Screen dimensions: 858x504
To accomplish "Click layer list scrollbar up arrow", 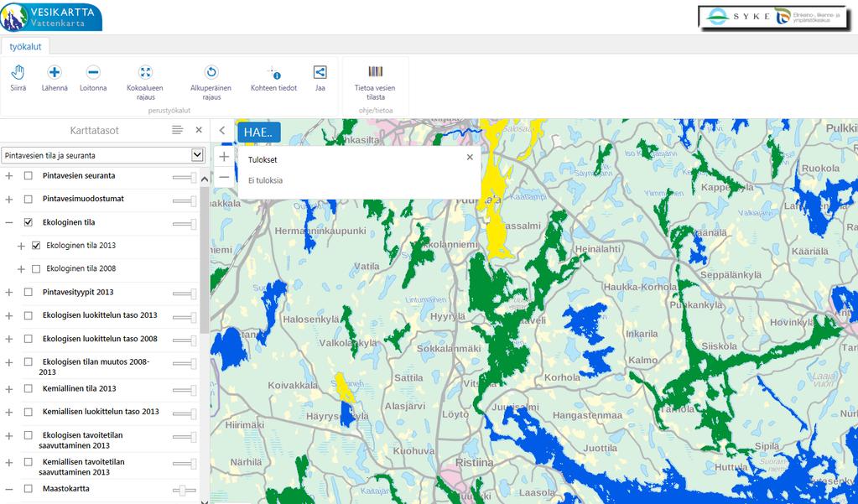I will [205, 179].
